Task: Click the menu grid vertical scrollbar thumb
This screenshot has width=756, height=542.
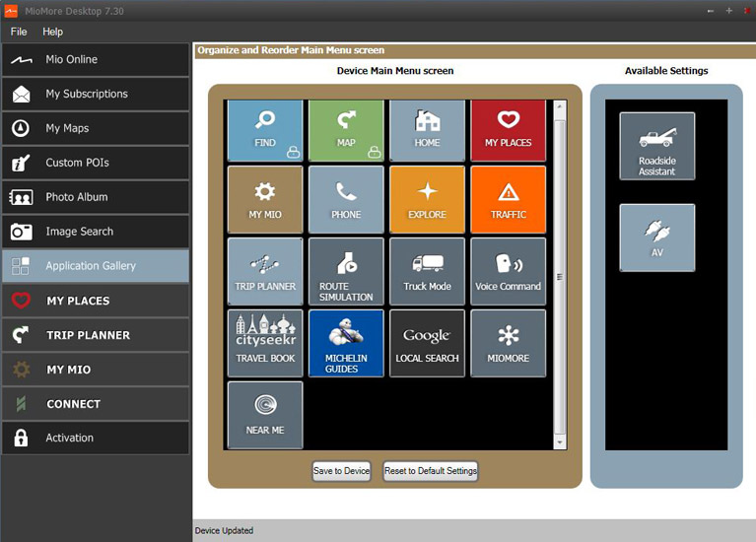Action: (560, 277)
